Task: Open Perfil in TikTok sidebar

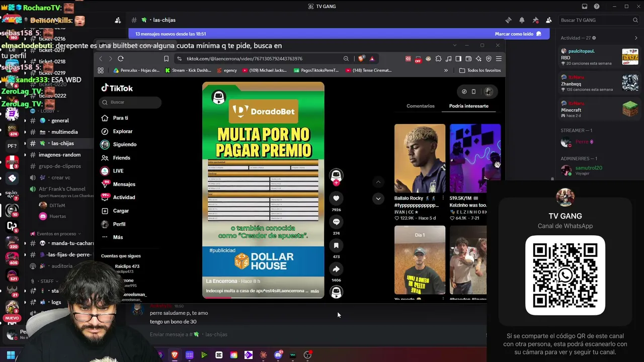Action: (119, 224)
